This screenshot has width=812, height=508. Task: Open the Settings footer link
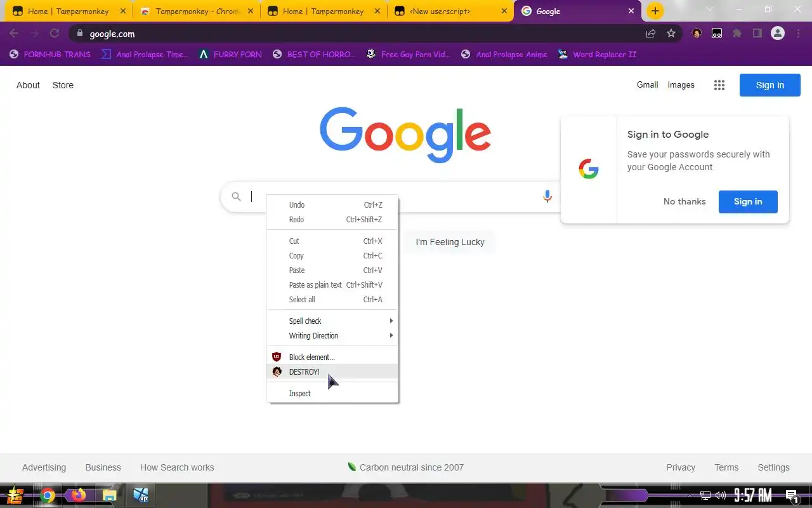click(x=773, y=467)
